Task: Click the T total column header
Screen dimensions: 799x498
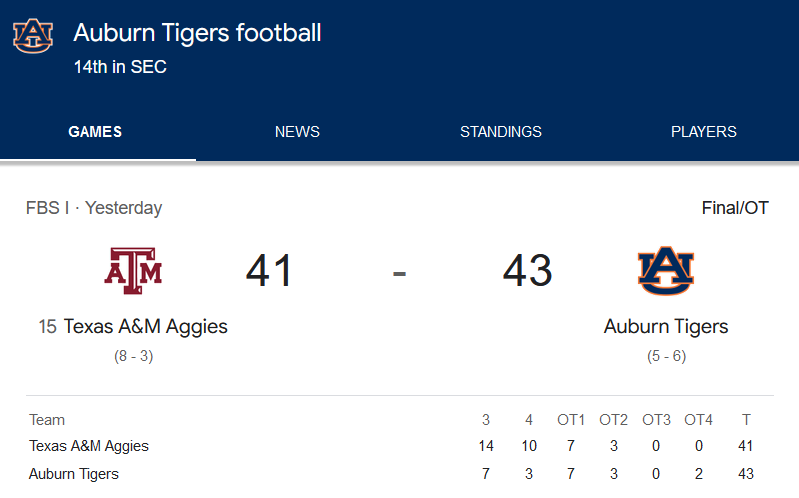Action: (x=746, y=420)
